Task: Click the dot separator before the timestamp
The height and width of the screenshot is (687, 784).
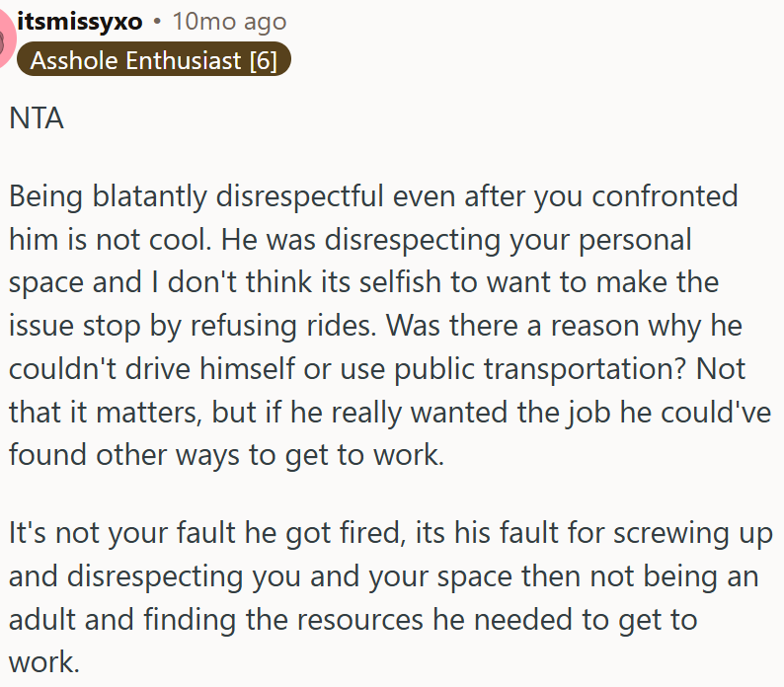Action: pyautogui.click(x=157, y=21)
